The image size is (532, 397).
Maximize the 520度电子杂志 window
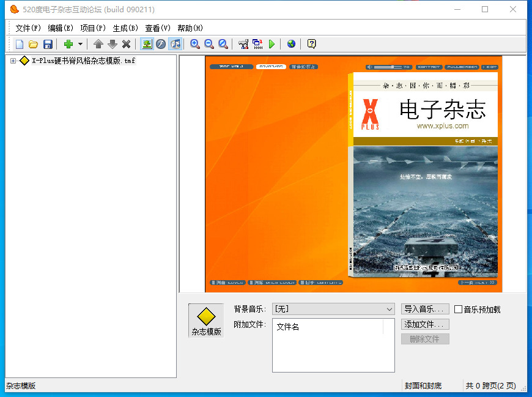pyautogui.click(x=485, y=10)
